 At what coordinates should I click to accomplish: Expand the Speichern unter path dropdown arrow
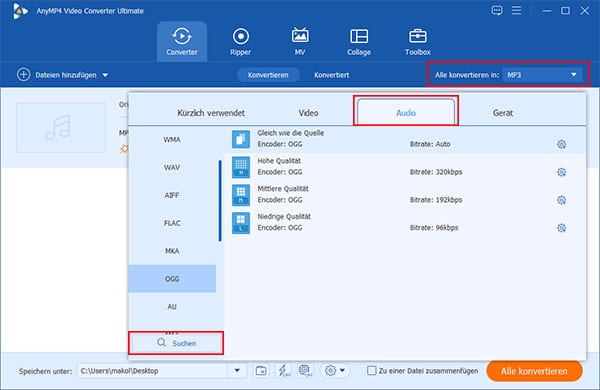tap(237, 370)
